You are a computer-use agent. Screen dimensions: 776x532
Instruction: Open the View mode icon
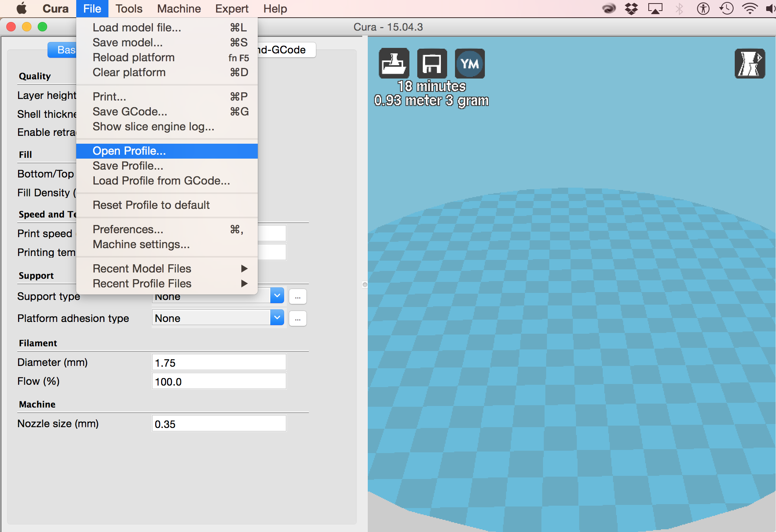click(x=749, y=64)
